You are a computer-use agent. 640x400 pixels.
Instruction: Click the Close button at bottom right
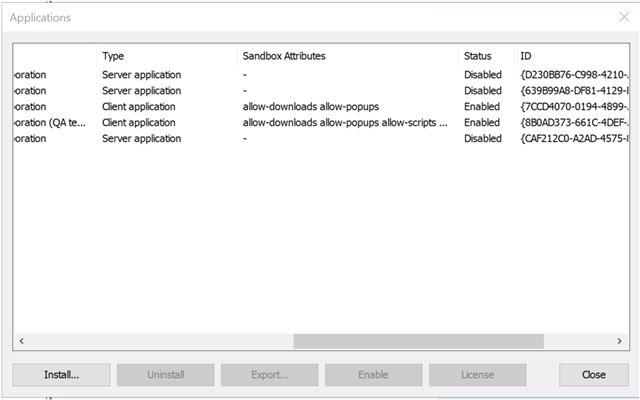click(x=593, y=375)
